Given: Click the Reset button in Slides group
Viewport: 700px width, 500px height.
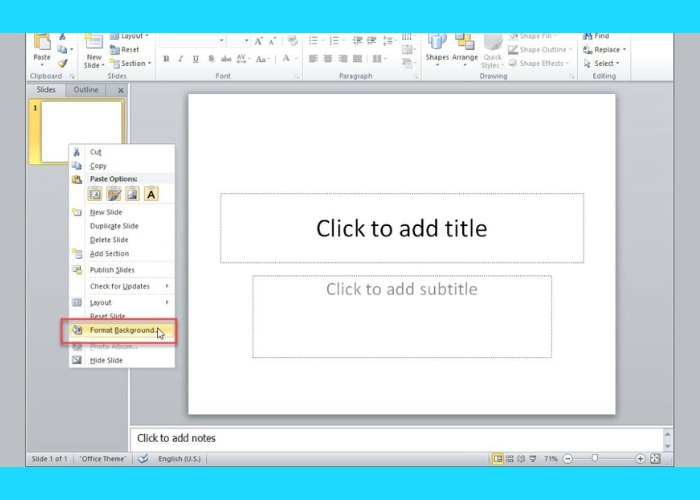Looking at the screenshot, I should click(x=125, y=50).
